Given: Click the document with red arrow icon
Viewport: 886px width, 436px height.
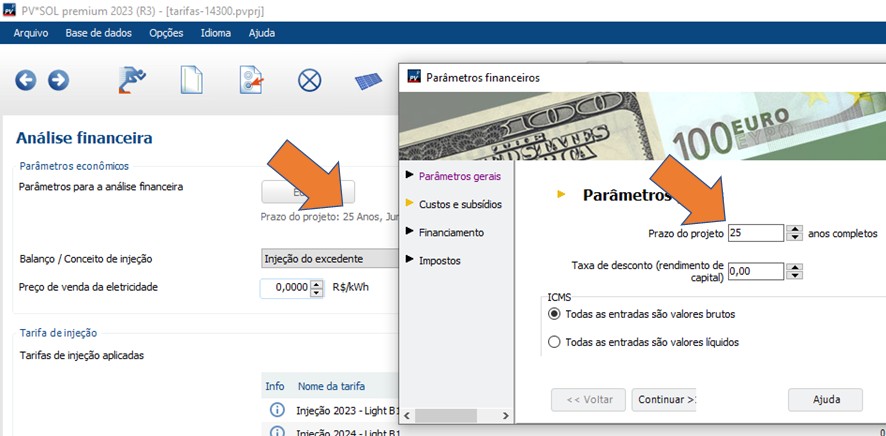Looking at the screenshot, I should pos(251,80).
